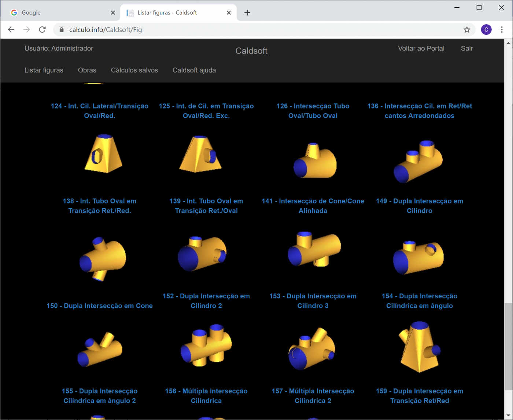The width and height of the screenshot is (513, 420).
Task: Bookmark this page with the star icon
Action: [466, 30]
